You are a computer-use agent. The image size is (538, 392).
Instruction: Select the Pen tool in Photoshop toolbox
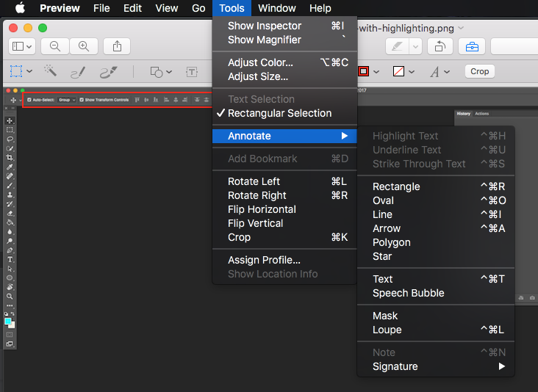[10, 250]
